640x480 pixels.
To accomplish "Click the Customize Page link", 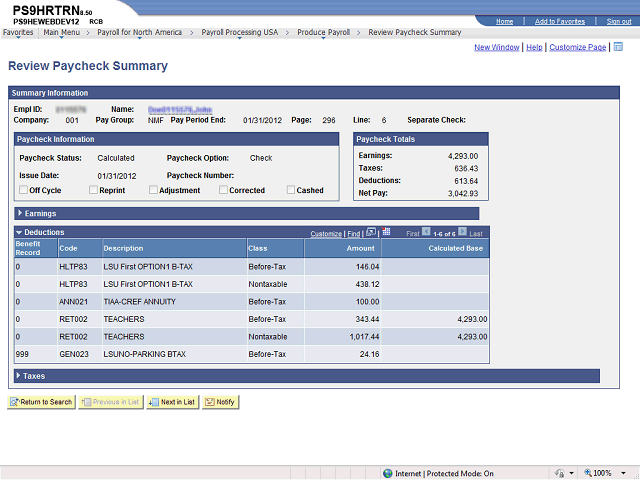I will tap(578, 47).
